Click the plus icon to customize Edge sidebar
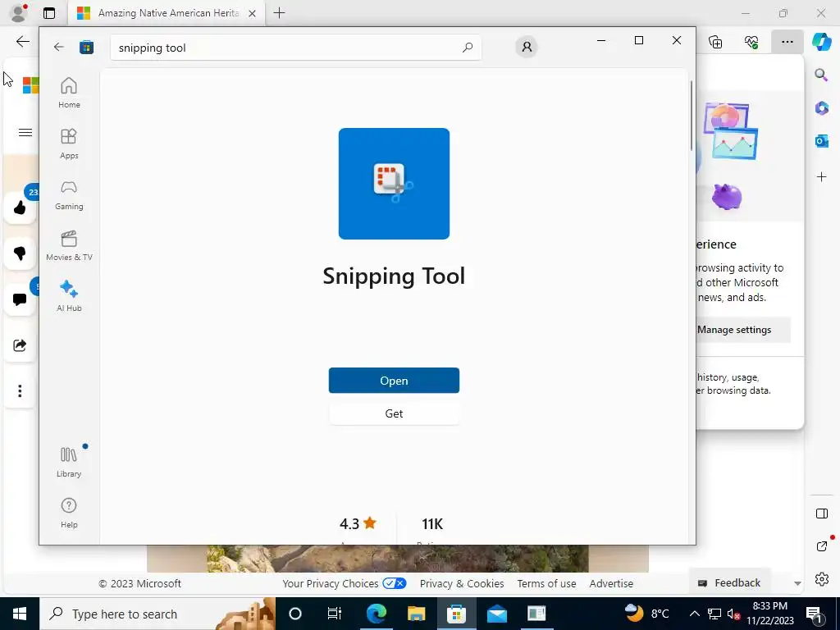The height and width of the screenshot is (630, 840). pos(821,177)
